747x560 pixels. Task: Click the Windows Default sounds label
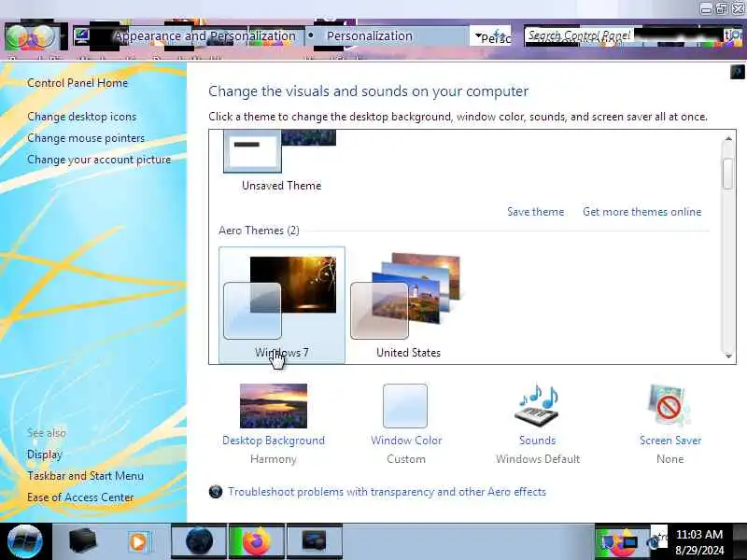click(x=538, y=459)
